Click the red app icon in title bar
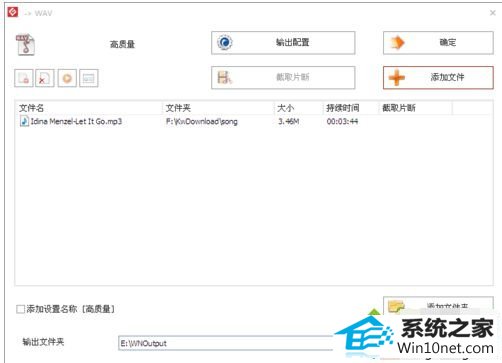Screen dimensions: 502x363 coord(13,12)
